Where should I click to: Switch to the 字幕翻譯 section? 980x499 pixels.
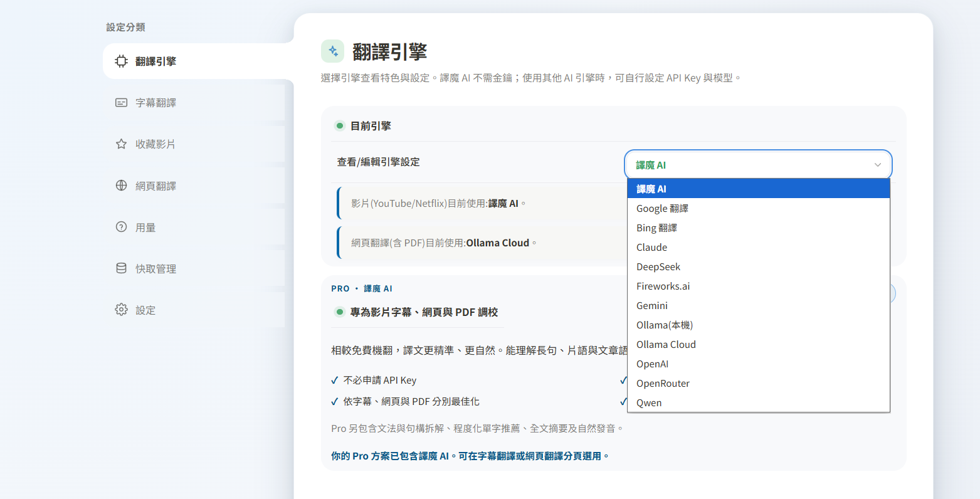point(194,103)
